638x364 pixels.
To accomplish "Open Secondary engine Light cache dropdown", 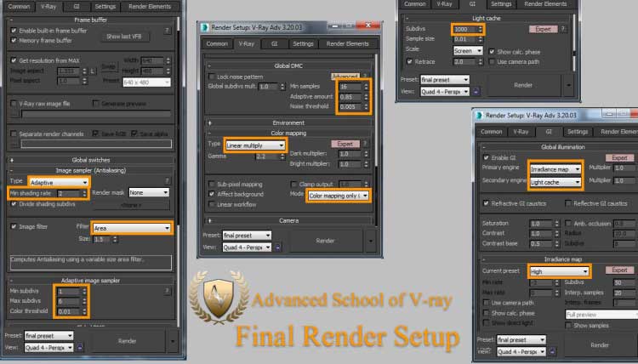I will click(x=555, y=182).
